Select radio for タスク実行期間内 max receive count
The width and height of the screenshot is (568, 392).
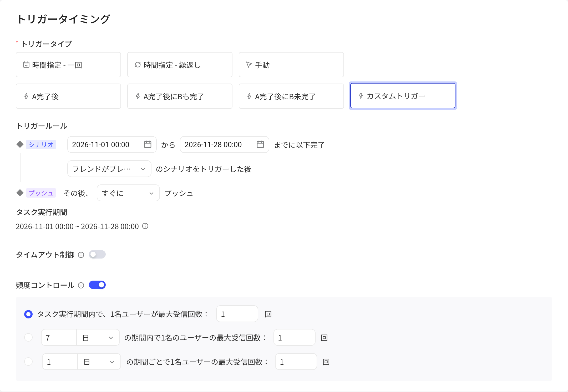[28, 314]
